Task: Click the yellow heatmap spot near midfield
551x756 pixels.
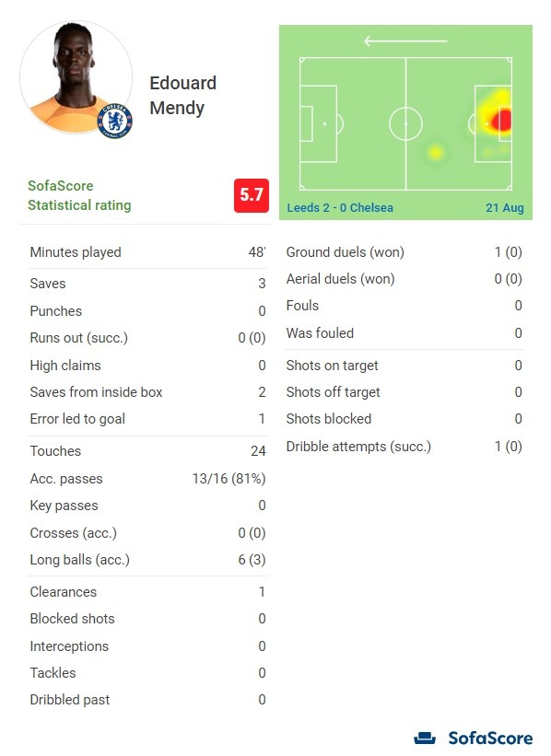Action: (x=436, y=152)
